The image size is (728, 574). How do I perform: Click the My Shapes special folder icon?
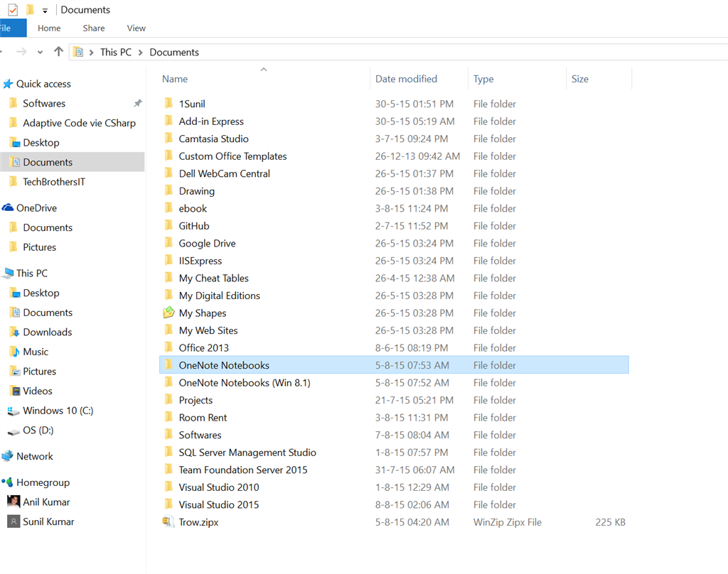point(169,313)
